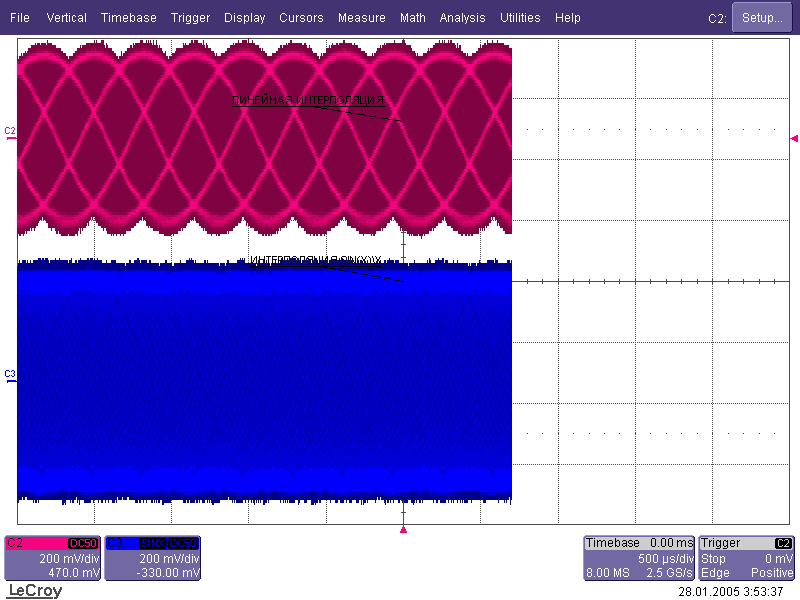This screenshot has height=600, width=800.
Task: Select the trigger delay marker below the grid
Action: (403, 529)
